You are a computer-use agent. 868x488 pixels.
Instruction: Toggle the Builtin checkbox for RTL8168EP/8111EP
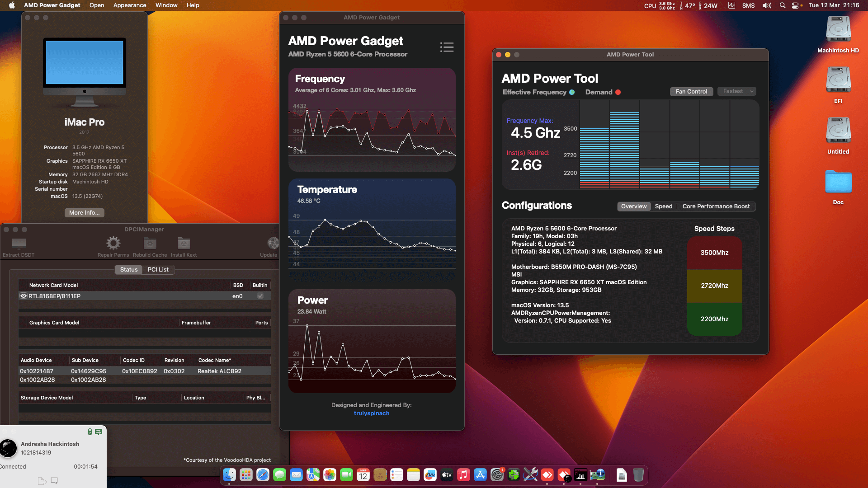click(x=260, y=296)
